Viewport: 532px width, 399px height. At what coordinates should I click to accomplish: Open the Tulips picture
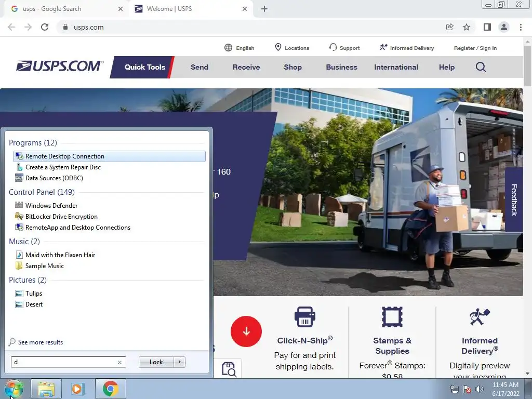(109, 293)
